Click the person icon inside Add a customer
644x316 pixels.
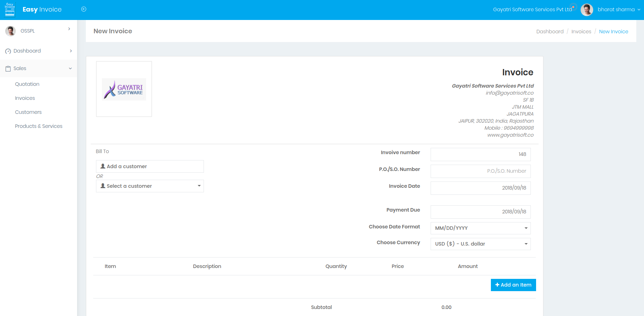tap(103, 166)
